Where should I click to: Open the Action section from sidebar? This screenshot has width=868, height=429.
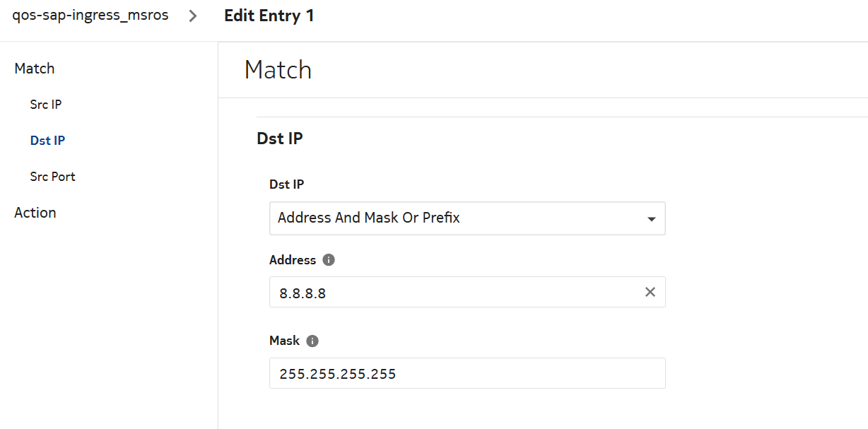[35, 213]
